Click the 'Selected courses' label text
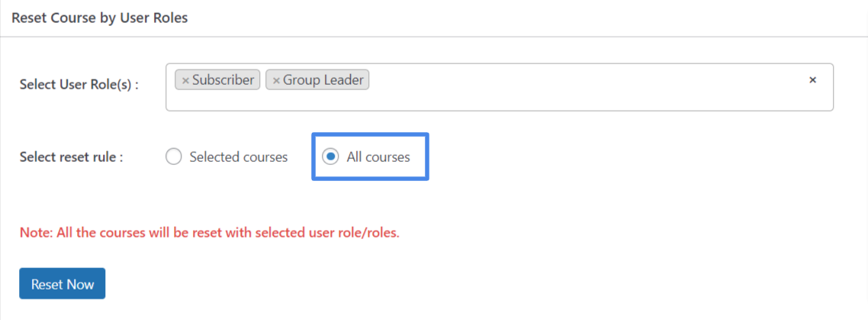Screen dimensions: 868x320 [x=239, y=157]
